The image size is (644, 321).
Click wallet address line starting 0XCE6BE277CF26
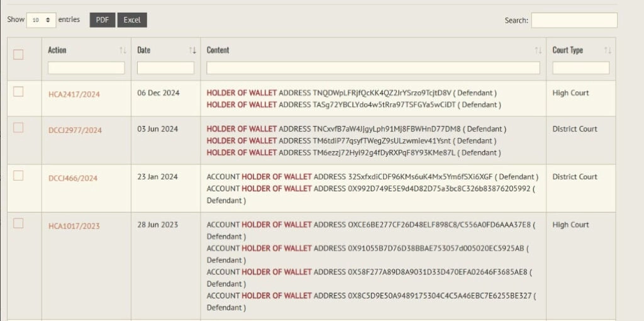[371, 230]
